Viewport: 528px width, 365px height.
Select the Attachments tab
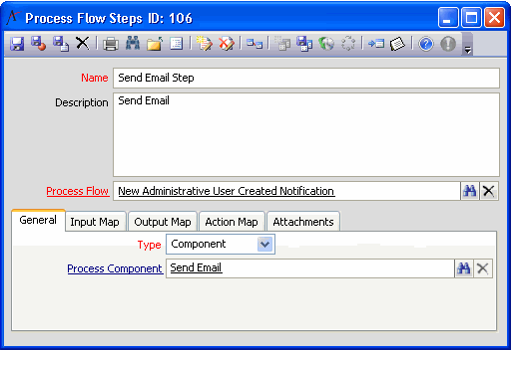coord(303,222)
